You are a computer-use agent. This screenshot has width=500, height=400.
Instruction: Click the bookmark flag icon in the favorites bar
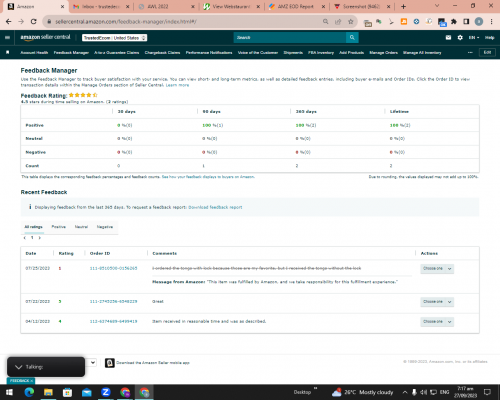point(8,52)
